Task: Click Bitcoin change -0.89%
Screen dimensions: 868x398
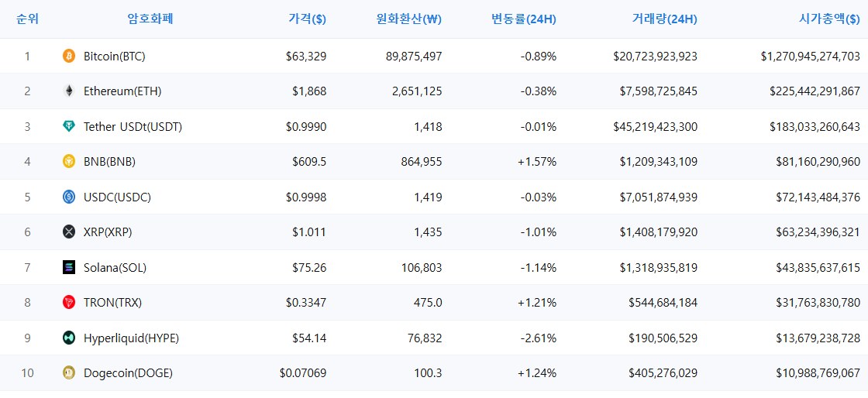Action: coord(539,56)
